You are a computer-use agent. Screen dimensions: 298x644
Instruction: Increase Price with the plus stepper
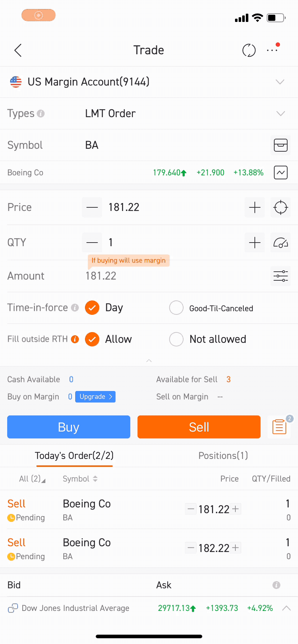255,207
